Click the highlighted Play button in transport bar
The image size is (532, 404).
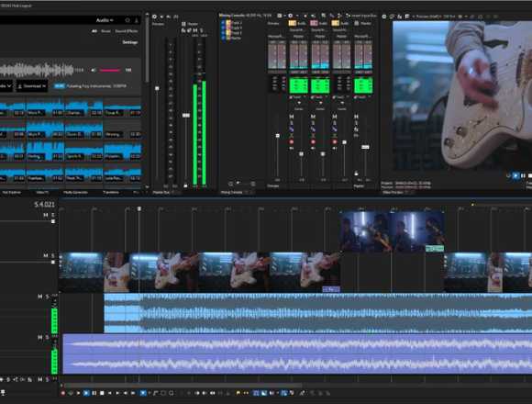click(86, 393)
